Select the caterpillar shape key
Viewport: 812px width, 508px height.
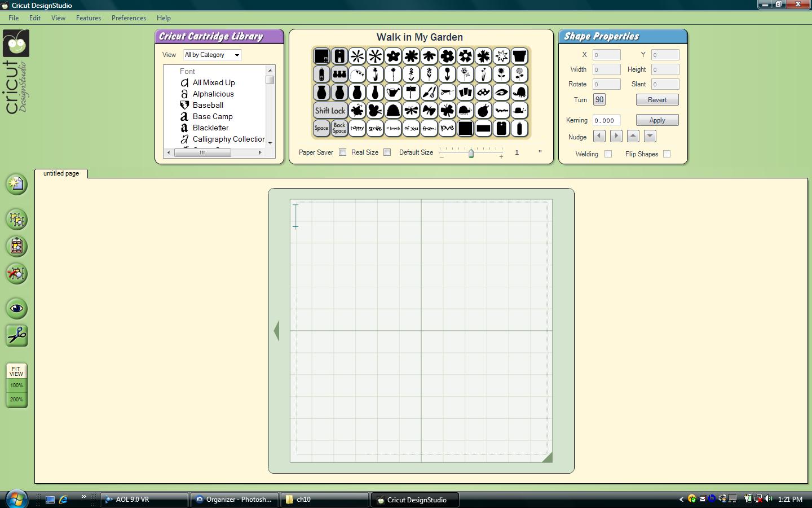point(501,110)
